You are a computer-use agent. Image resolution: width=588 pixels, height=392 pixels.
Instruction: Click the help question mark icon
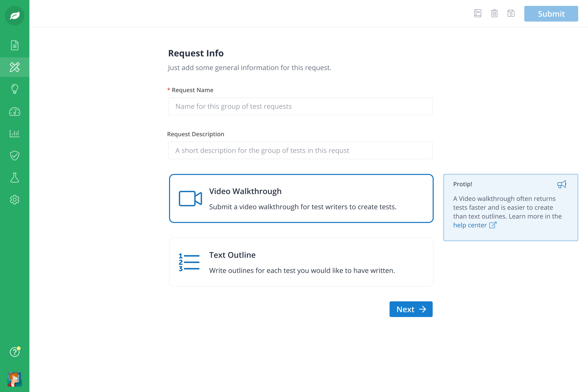pos(14,352)
